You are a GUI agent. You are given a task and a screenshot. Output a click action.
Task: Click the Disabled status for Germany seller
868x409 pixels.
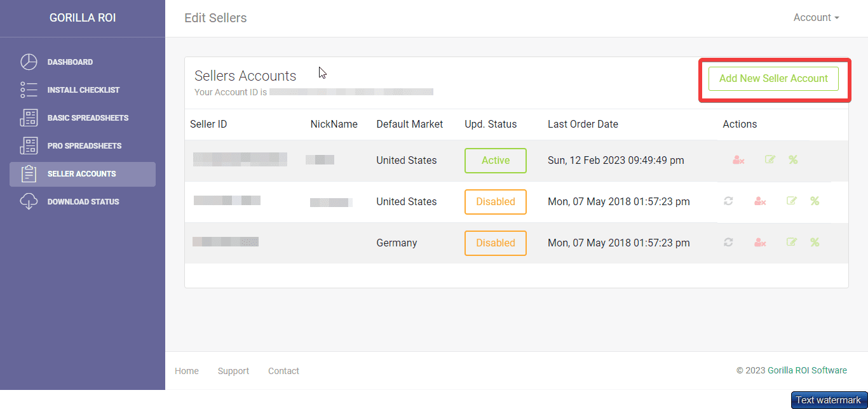click(496, 243)
